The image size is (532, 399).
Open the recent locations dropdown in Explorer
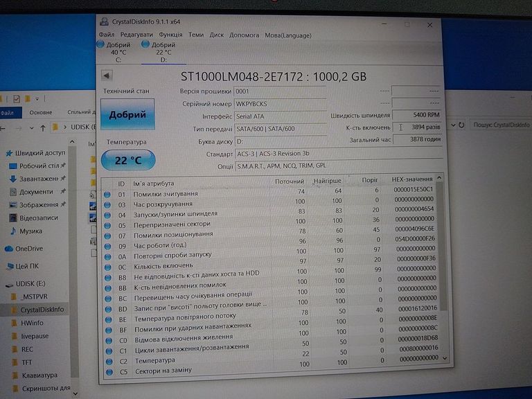[x=33, y=127]
